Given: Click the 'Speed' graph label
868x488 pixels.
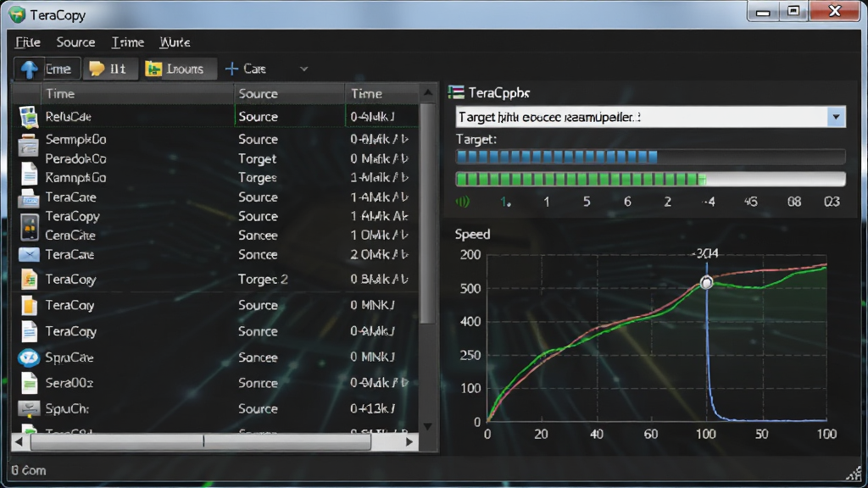Looking at the screenshot, I should tap(472, 234).
